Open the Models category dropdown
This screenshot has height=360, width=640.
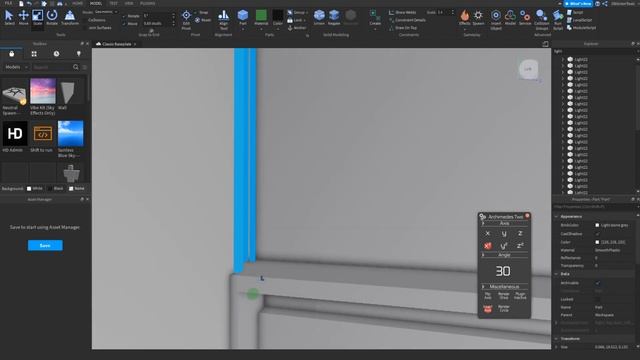[16, 67]
